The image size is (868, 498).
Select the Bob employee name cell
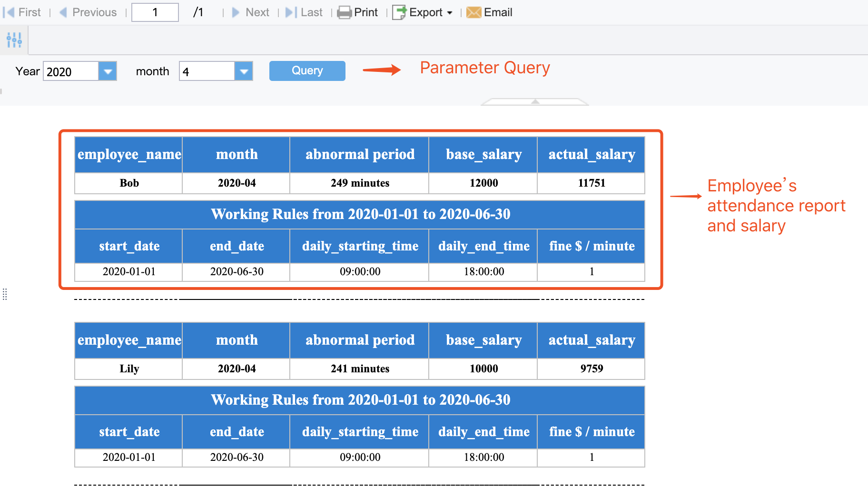(x=128, y=183)
